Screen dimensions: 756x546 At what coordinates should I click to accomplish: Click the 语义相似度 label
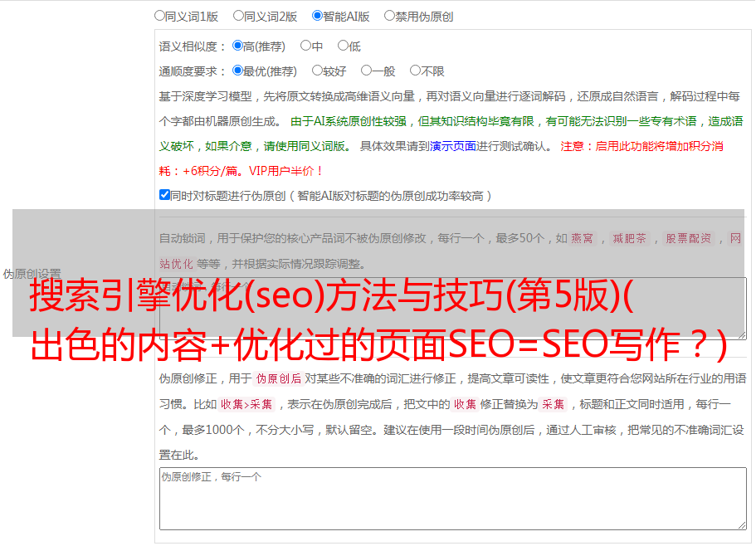coord(193,46)
